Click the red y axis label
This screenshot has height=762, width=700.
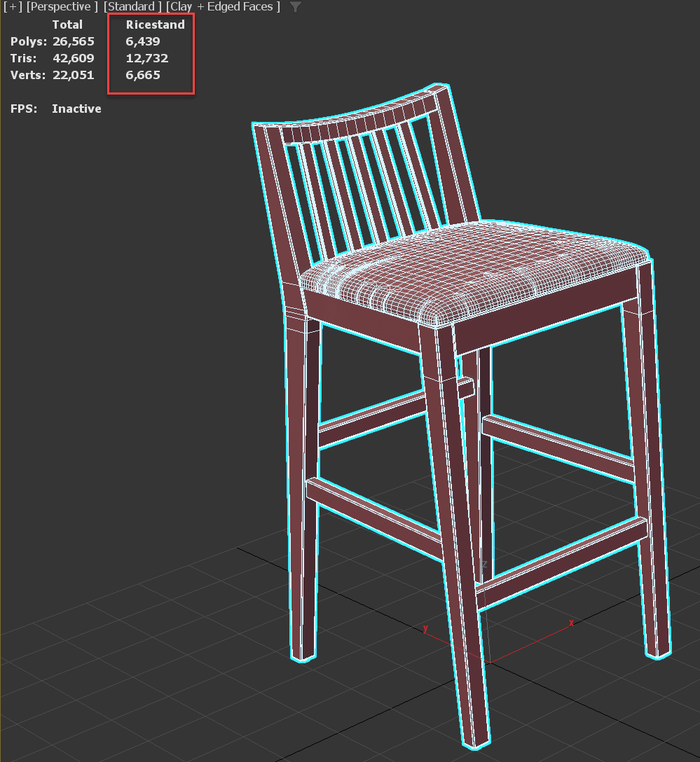(425, 628)
